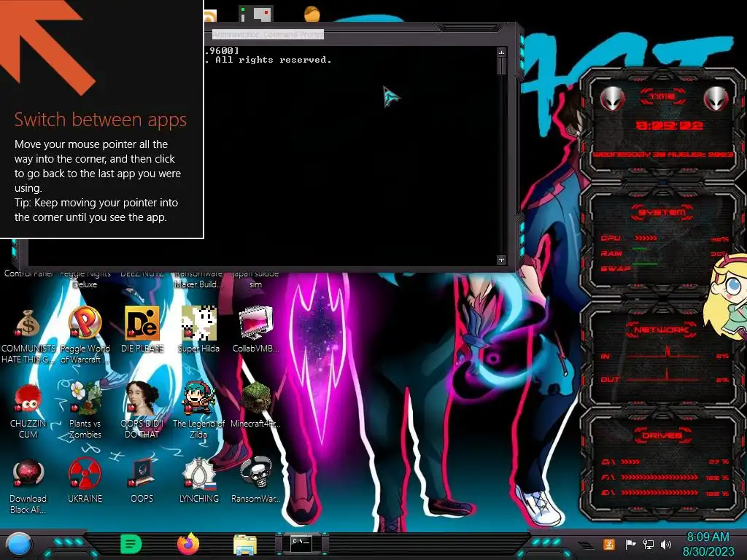
Task: Open the orange tray icon beside the flag
Action: pos(609,544)
